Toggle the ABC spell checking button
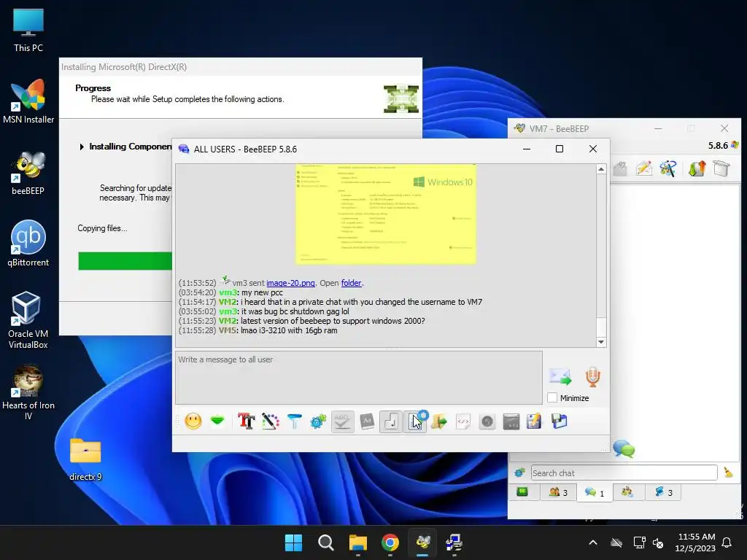 click(x=343, y=421)
